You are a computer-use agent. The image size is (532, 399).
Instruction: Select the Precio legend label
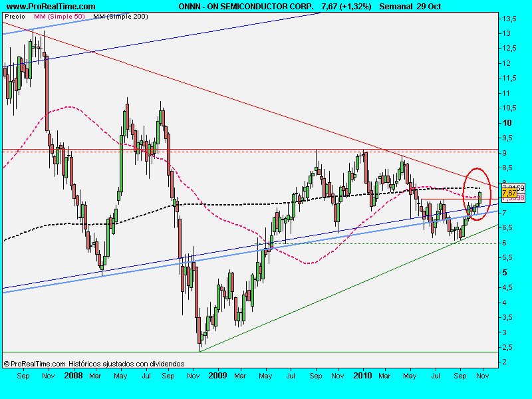click(x=15, y=16)
